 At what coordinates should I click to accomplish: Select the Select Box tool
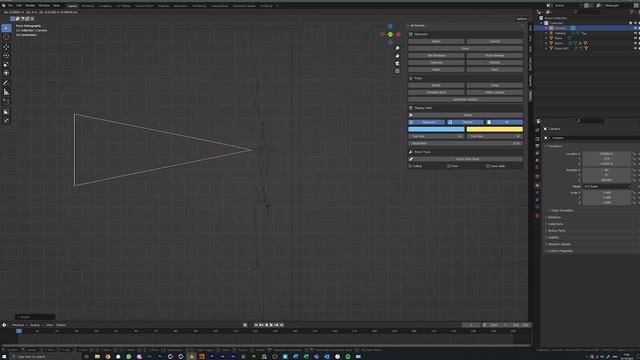click(x=6, y=28)
